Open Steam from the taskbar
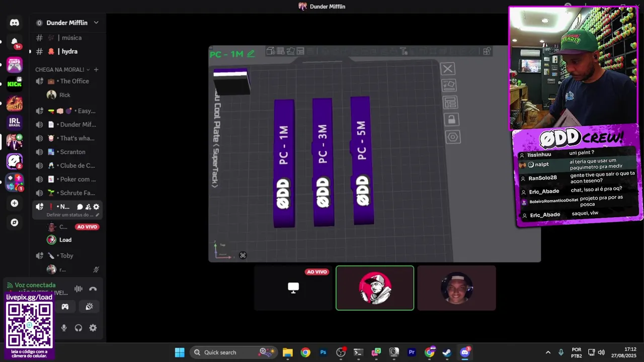This screenshot has height=362, width=644. click(x=447, y=352)
